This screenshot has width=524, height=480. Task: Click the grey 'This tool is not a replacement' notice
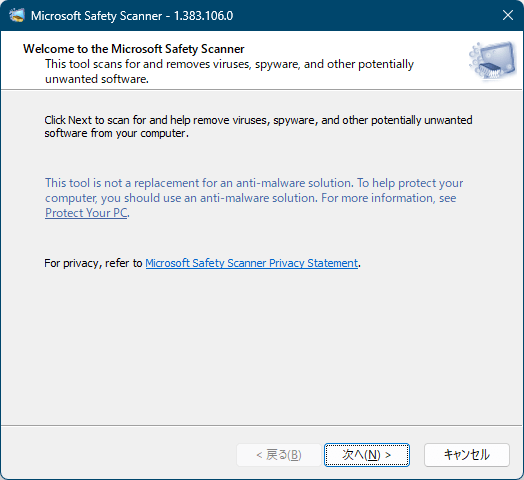point(254,183)
